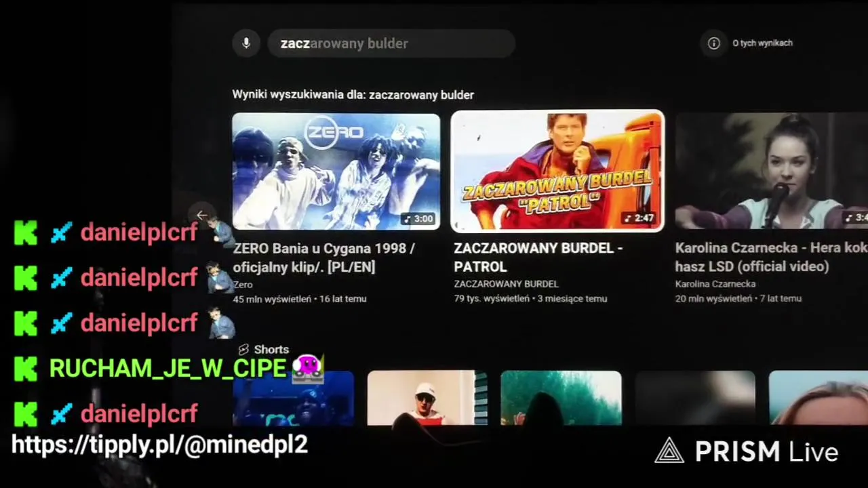Activate the microphone voice search icon
Viewport: 868px width, 488px height.
[246, 43]
